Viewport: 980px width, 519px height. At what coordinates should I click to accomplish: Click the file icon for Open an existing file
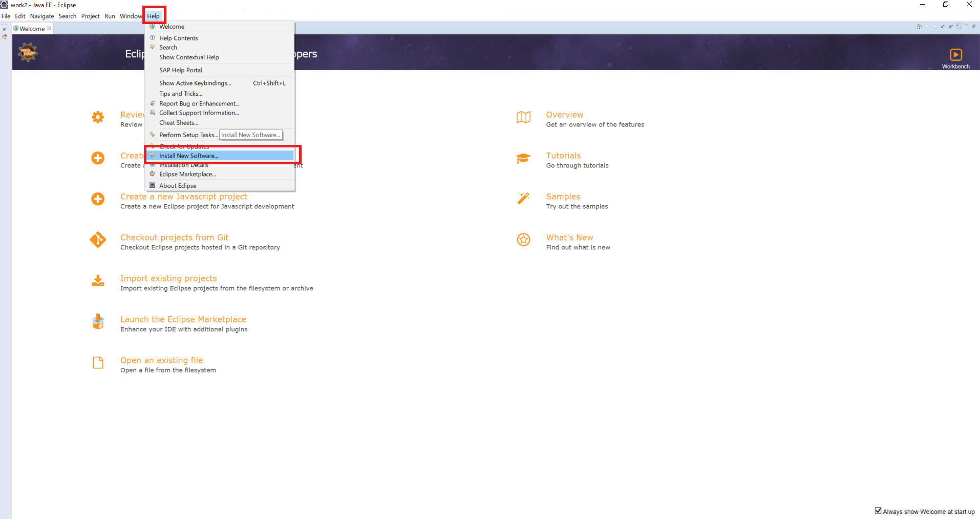(98, 363)
